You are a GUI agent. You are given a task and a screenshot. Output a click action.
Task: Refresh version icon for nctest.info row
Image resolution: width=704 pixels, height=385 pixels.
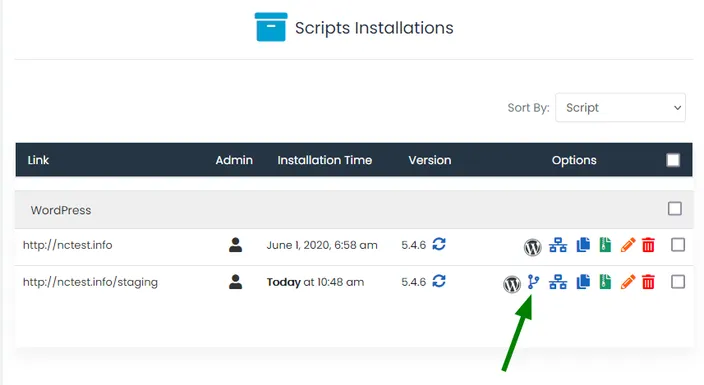click(439, 244)
